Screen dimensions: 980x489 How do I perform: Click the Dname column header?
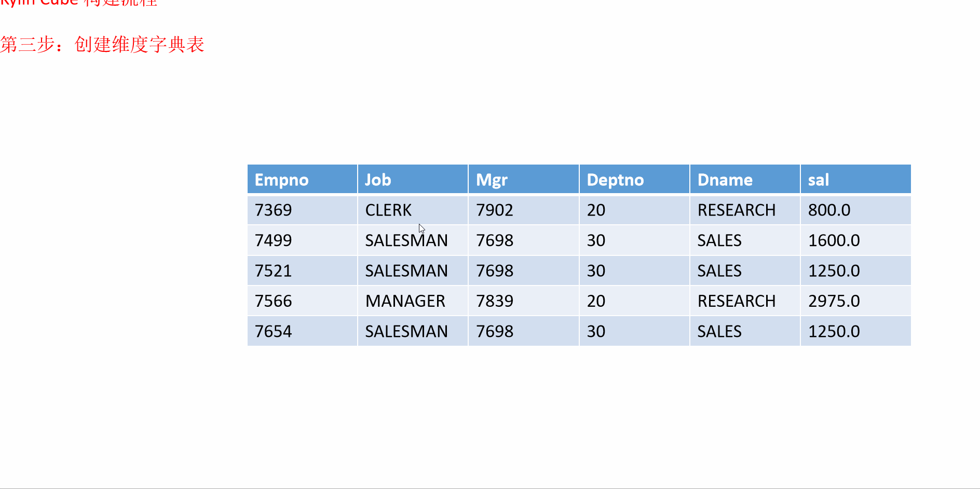[x=745, y=180]
